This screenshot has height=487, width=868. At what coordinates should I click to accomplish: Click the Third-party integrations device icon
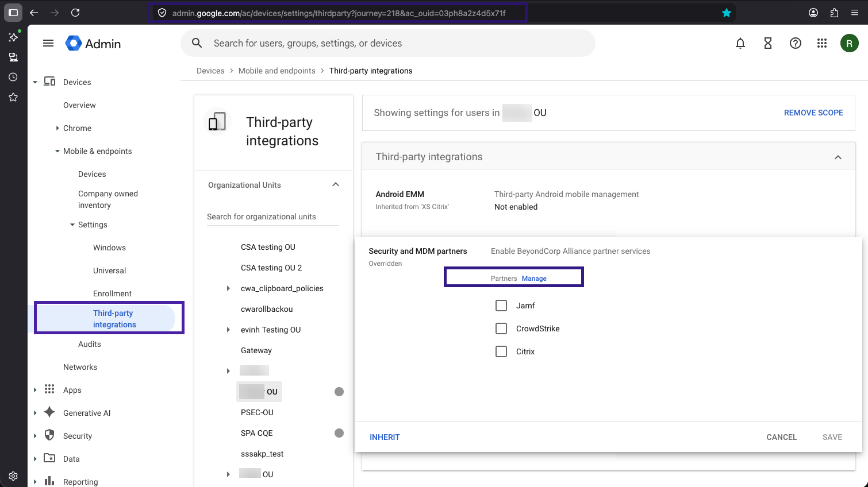tap(217, 122)
